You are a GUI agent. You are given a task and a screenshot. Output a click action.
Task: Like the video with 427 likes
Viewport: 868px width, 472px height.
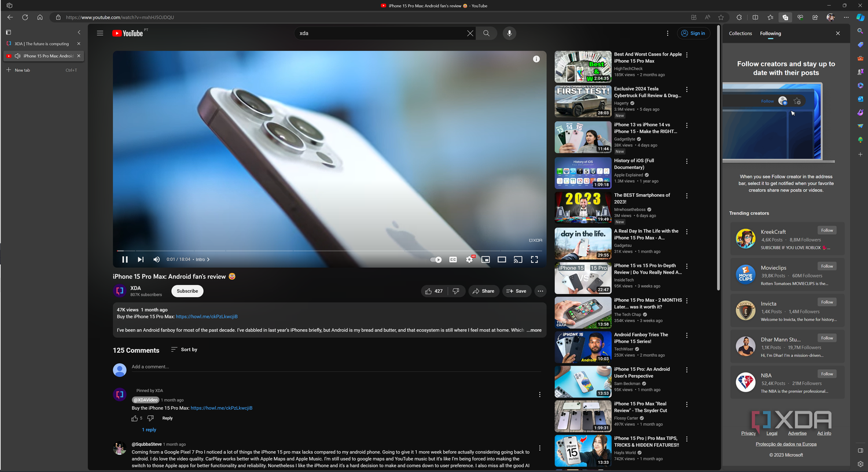tap(434, 291)
